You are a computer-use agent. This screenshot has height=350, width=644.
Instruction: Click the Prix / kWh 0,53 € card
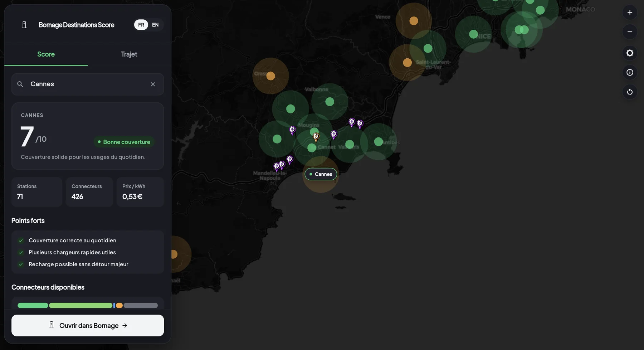point(140,192)
